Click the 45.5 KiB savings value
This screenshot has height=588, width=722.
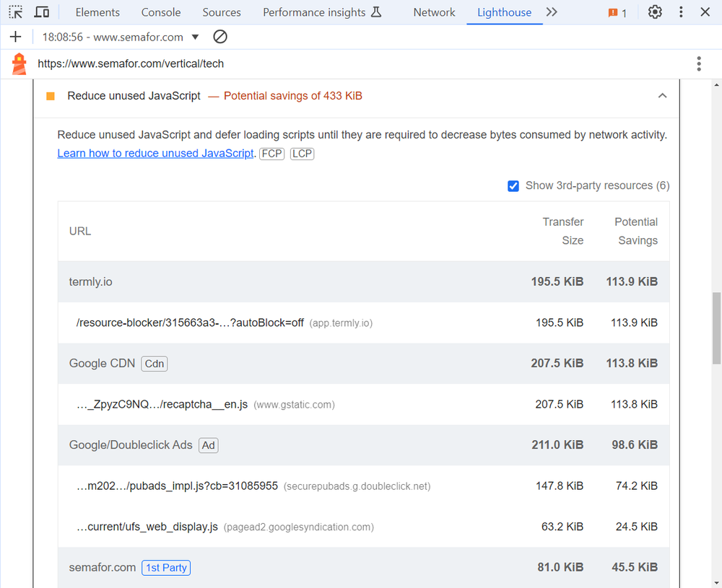[x=635, y=567]
